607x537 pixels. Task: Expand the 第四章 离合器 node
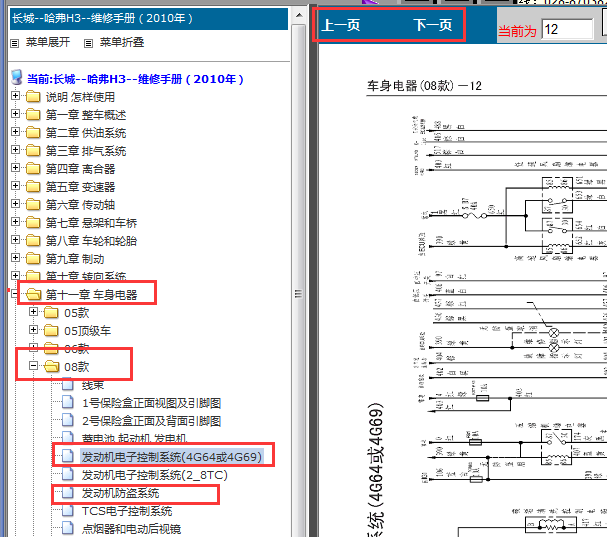pyautogui.click(x=15, y=167)
